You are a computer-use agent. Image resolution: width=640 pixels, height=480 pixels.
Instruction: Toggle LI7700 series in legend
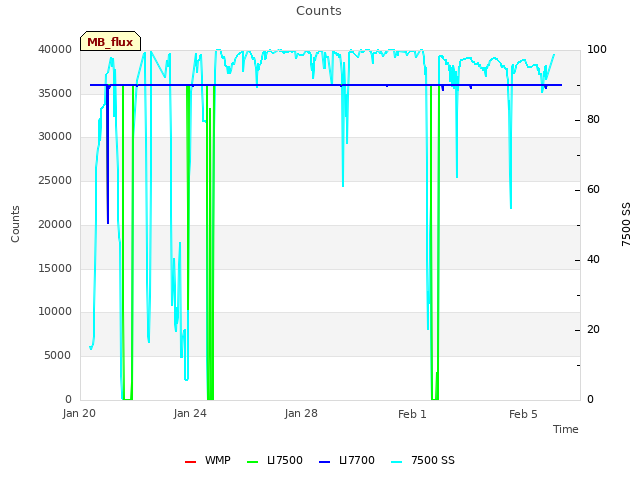pos(347,460)
